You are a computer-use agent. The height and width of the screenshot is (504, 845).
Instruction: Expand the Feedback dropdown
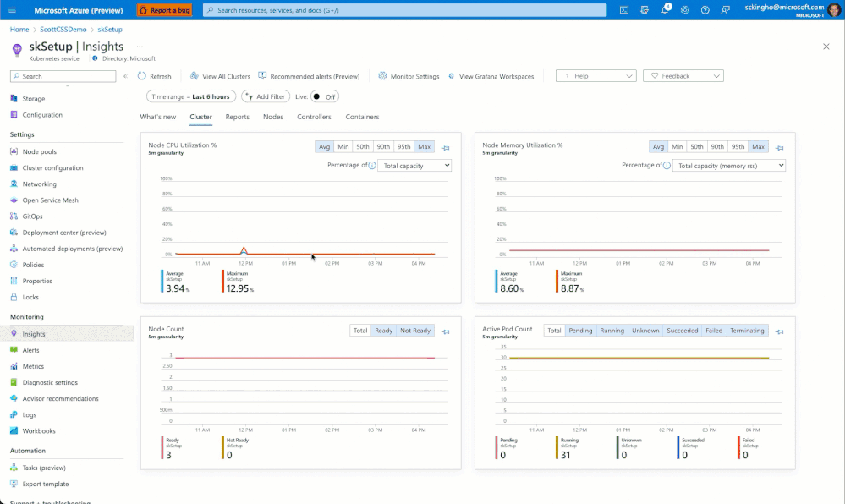pos(683,76)
